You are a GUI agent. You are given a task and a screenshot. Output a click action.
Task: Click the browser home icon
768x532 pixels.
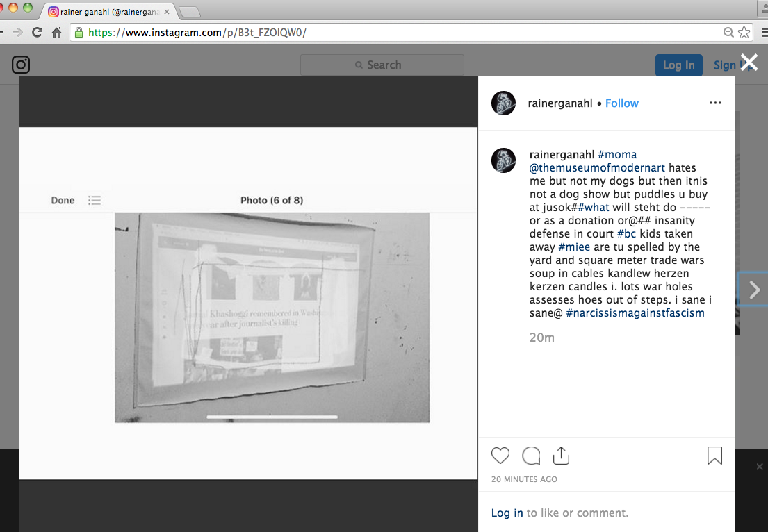pyautogui.click(x=57, y=32)
